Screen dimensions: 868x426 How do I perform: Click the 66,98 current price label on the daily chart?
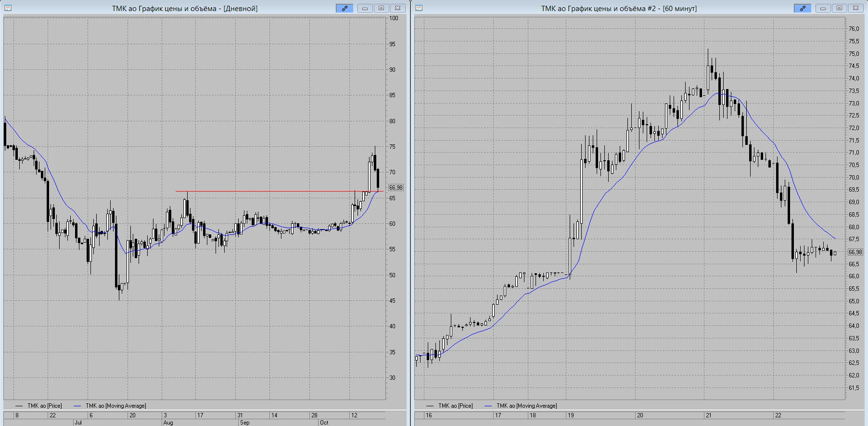tap(396, 188)
